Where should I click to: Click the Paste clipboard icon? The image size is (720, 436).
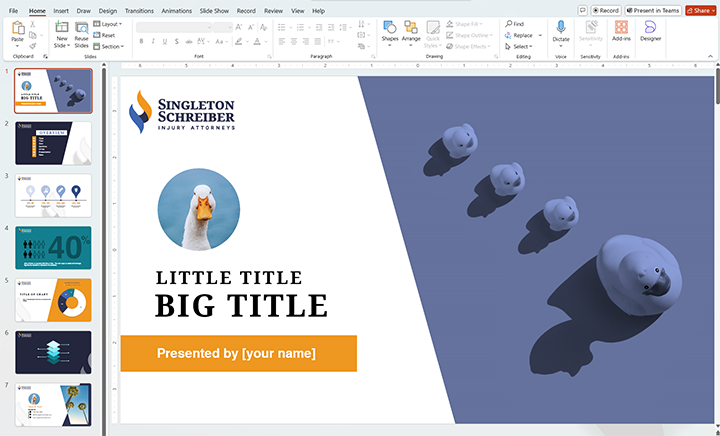pos(17,28)
